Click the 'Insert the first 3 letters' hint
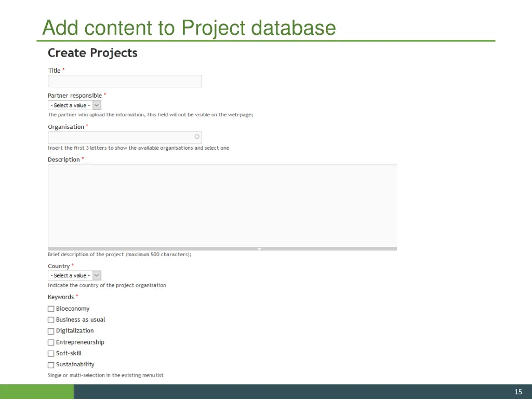532x399 pixels. tap(138, 148)
